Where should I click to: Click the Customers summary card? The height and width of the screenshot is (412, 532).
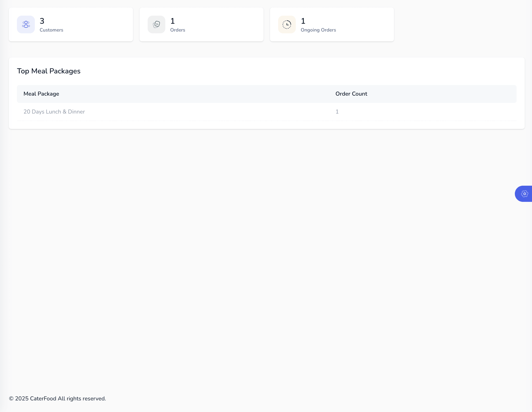(71, 24)
